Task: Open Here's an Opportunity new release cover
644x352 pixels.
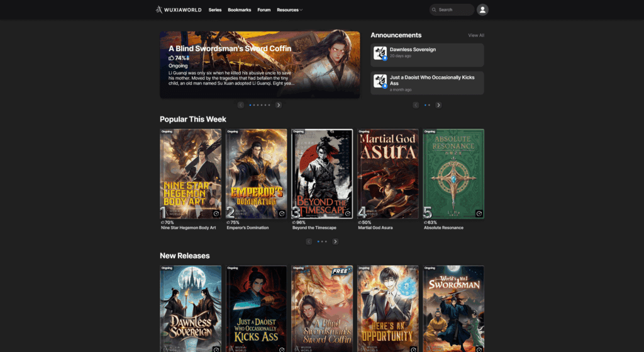Action: (387, 309)
